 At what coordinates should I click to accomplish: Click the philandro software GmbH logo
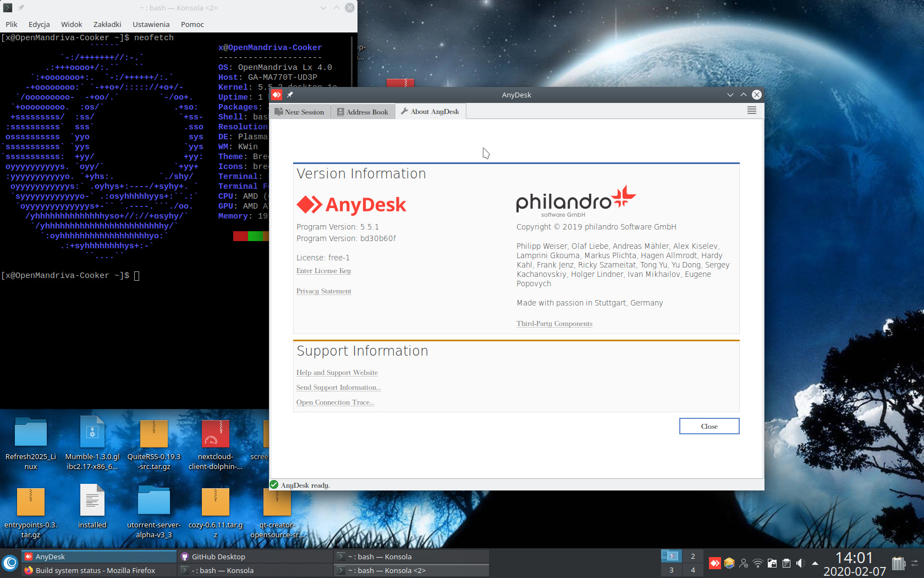tap(575, 201)
